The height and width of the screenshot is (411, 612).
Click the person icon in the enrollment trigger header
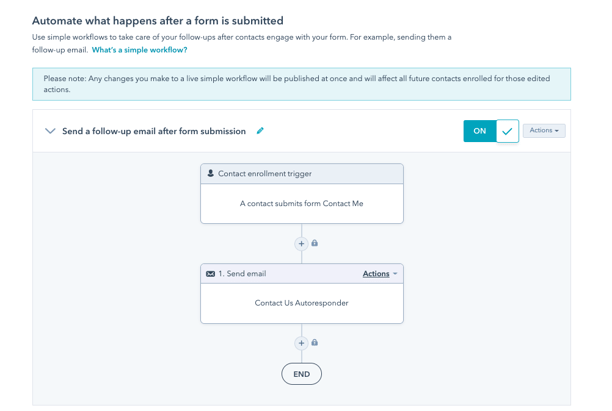click(210, 173)
